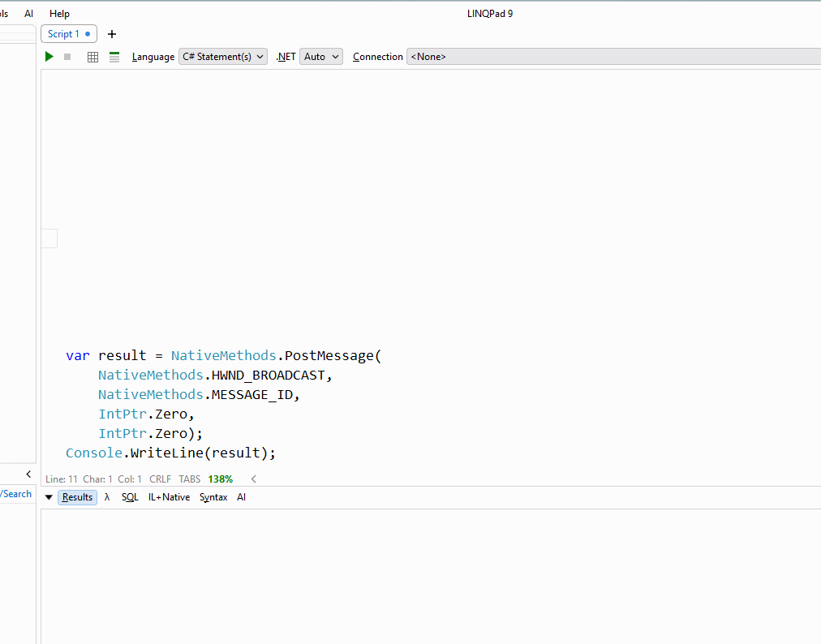Click the Console.WriteLine(result) line in the editor
The height and width of the screenshot is (644, 821).
pyautogui.click(x=170, y=453)
